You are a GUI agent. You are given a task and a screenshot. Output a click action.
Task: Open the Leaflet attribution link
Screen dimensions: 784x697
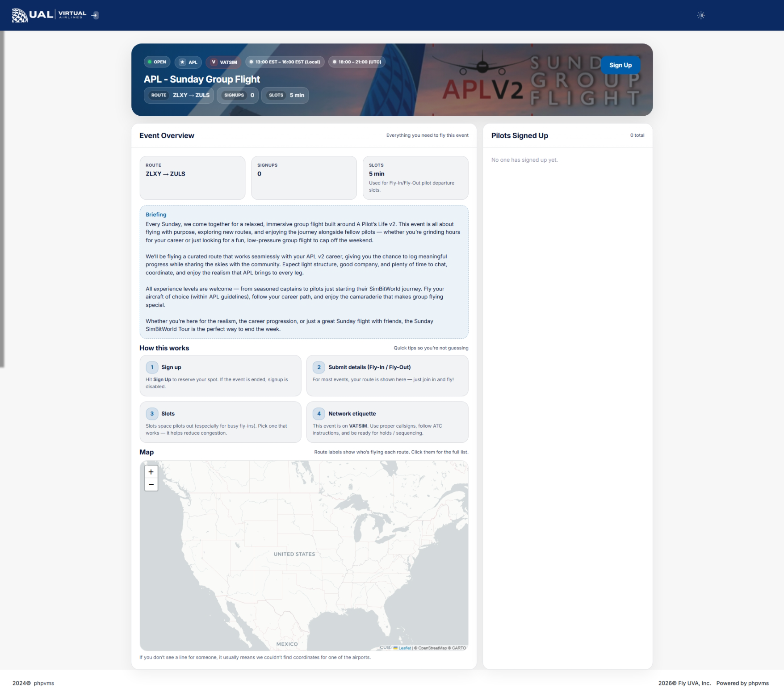404,648
